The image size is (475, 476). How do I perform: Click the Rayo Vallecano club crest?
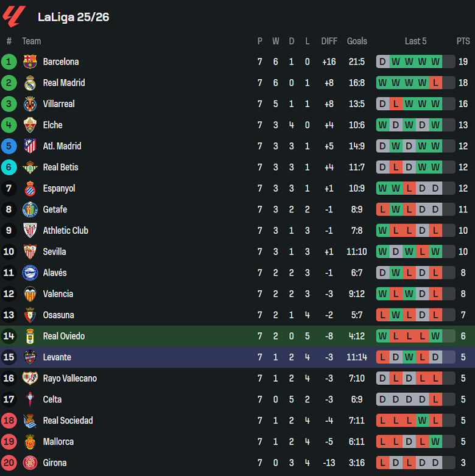pyautogui.click(x=30, y=378)
